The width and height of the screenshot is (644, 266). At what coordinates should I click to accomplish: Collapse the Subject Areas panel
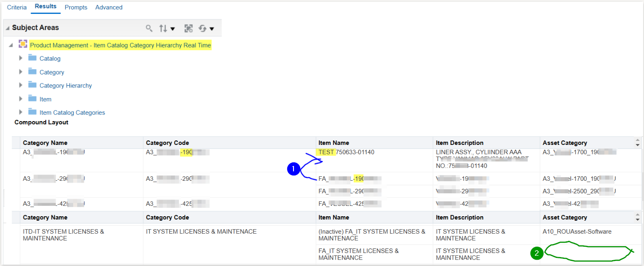click(x=7, y=28)
